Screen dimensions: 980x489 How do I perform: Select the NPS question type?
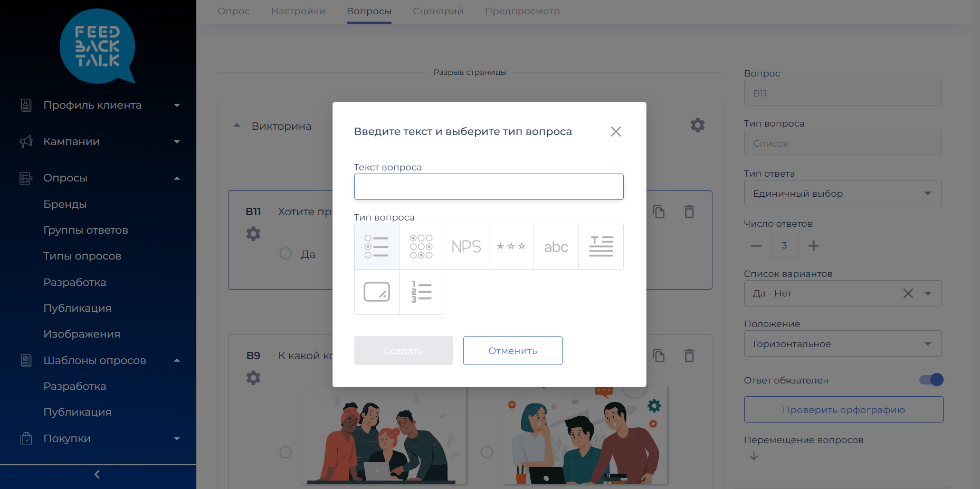click(x=466, y=246)
